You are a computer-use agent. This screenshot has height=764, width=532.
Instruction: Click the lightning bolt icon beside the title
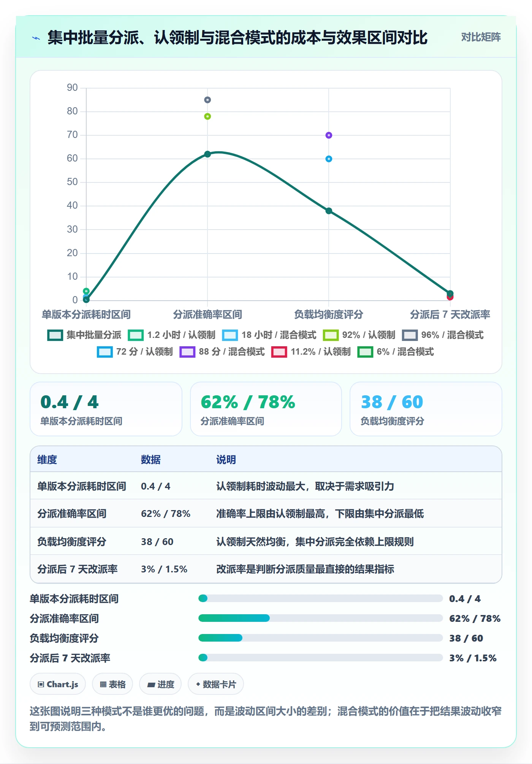pos(36,38)
